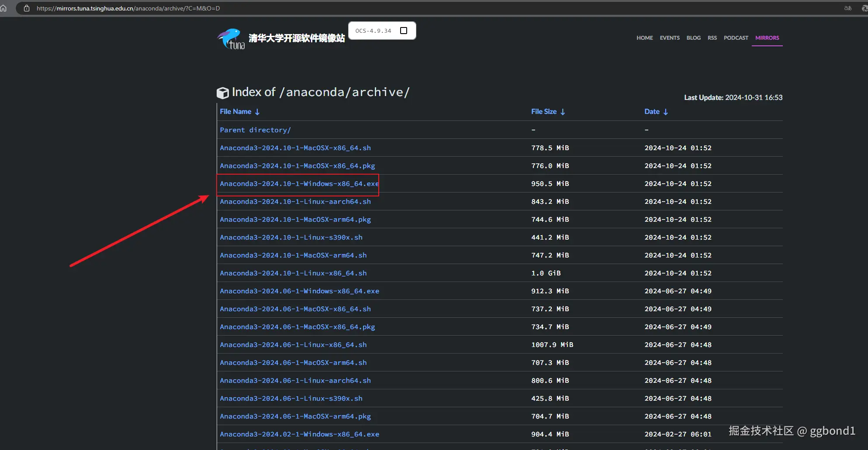Download Anaconda3-2024.06-1-MacOSX-x86_64.pkg
868x450 pixels.
297,327
